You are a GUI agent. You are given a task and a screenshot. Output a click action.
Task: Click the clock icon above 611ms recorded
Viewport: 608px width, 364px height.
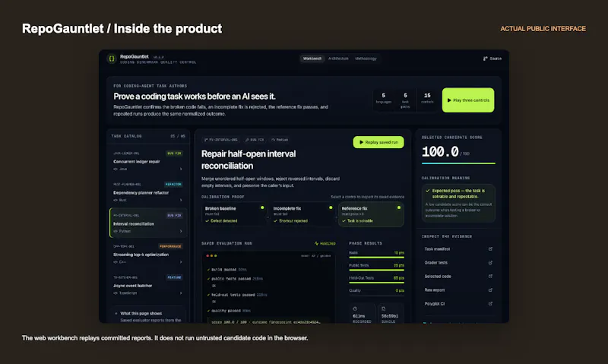(x=355, y=309)
